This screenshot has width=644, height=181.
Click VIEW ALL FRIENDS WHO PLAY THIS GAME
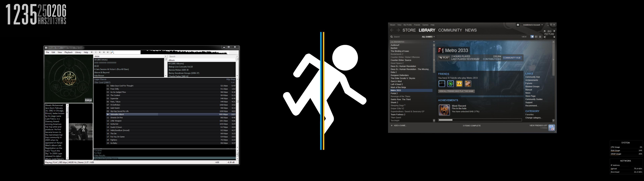pos(456,91)
